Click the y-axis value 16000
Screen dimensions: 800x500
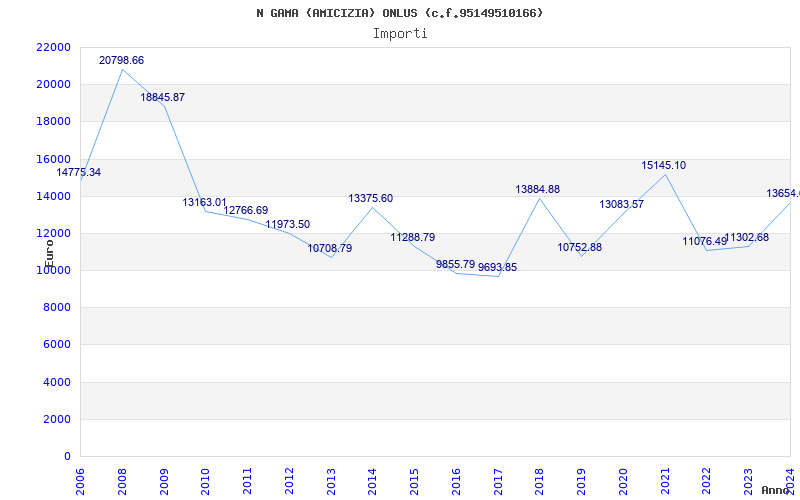pos(53,159)
